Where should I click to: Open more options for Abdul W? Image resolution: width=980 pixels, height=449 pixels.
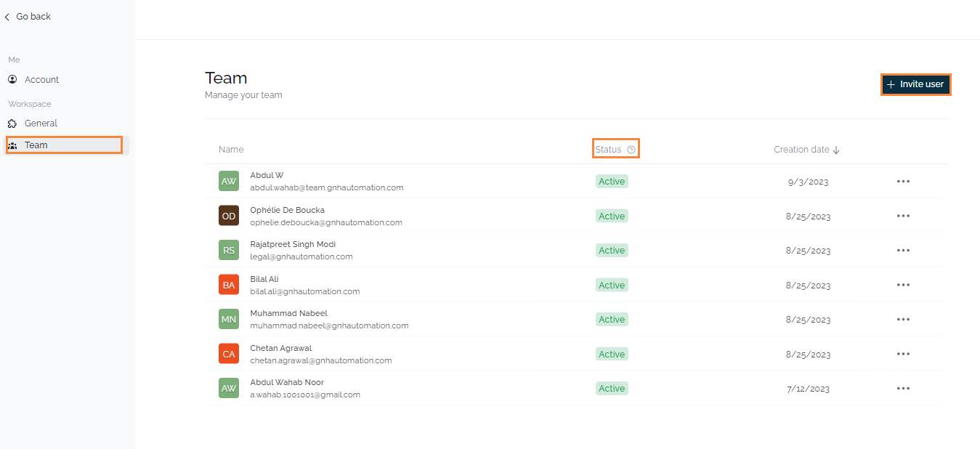903,182
